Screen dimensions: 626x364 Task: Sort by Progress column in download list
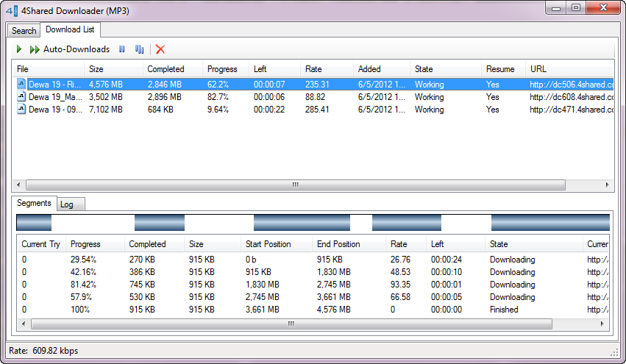(x=226, y=69)
